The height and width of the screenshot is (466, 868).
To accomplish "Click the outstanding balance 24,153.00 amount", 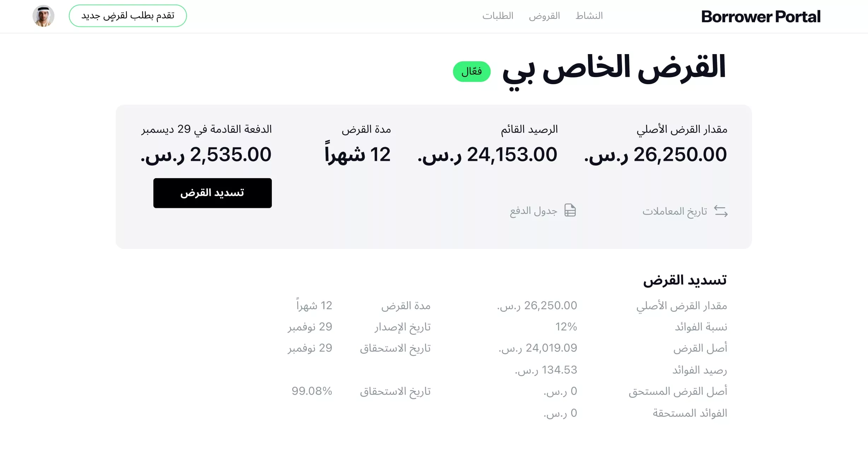I will pyautogui.click(x=487, y=155).
